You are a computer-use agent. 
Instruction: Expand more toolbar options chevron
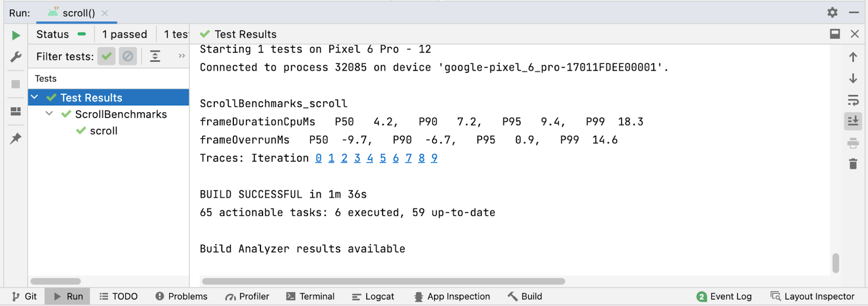[x=182, y=56]
